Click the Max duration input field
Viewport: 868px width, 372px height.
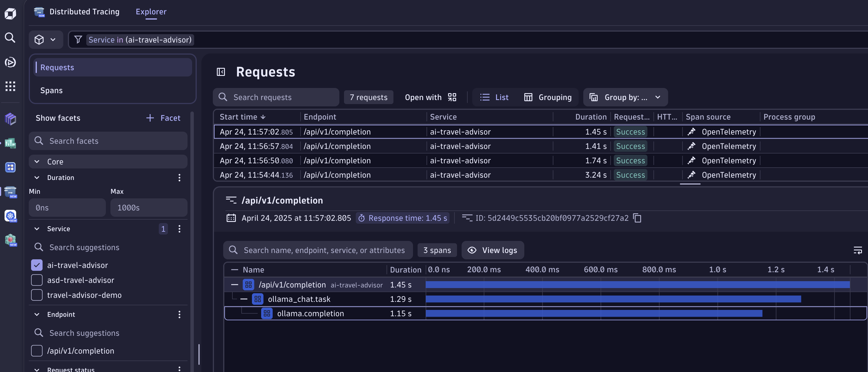coord(149,208)
